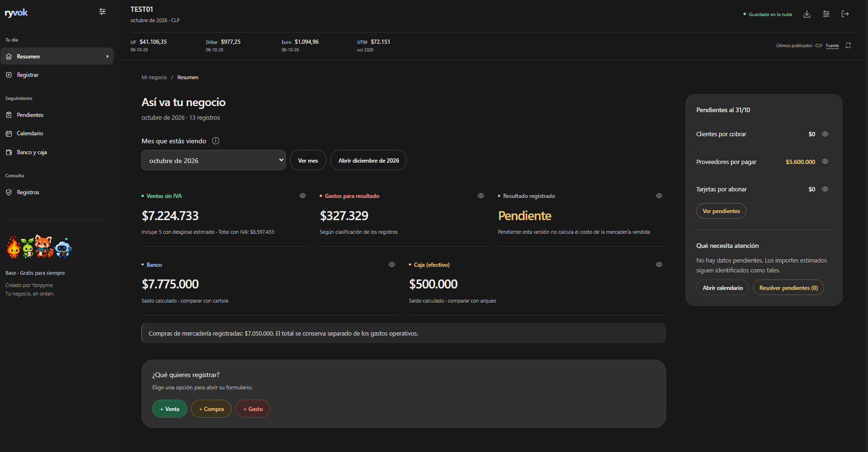Add a new sale with '+ Venta'
Image resolution: width=868 pixels, height=452 pixels.
tap(170, 409)
